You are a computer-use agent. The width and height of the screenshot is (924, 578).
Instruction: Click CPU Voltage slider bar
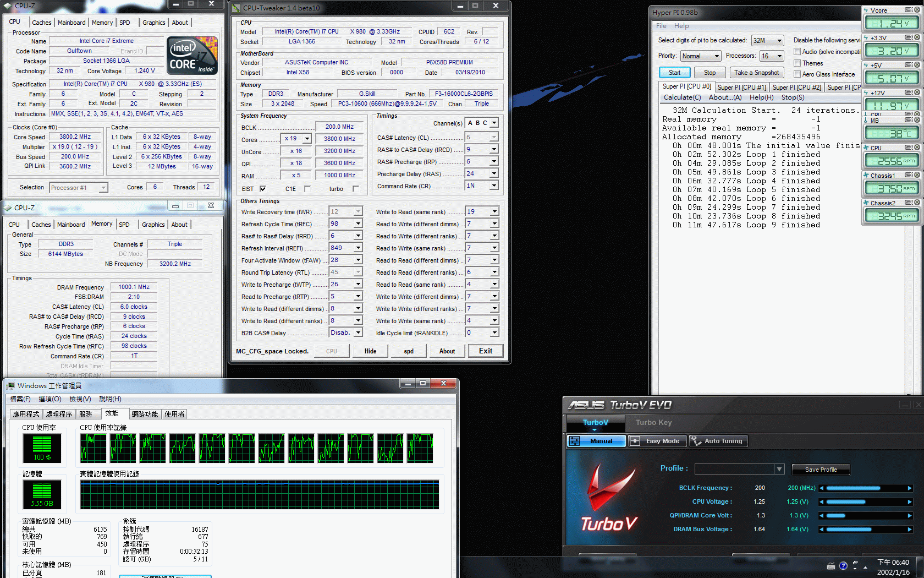[x=866, y=502]
